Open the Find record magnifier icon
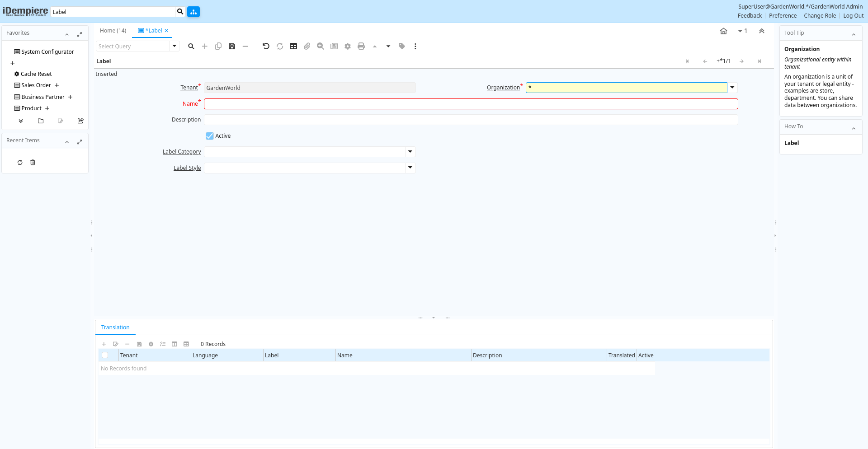This screenshot has height=449, width=868. 191,46
